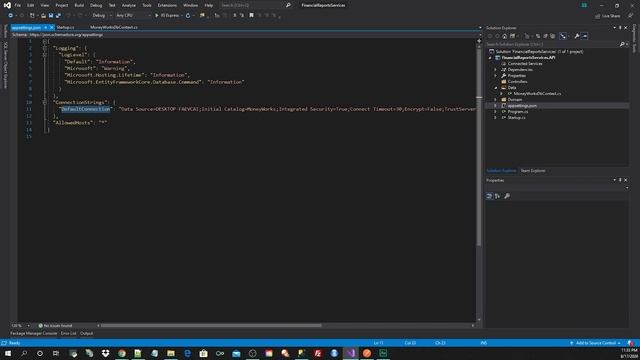Select Startup.cs in Solution Explorer
The image size is (640, 360).
tap(516, 118)
